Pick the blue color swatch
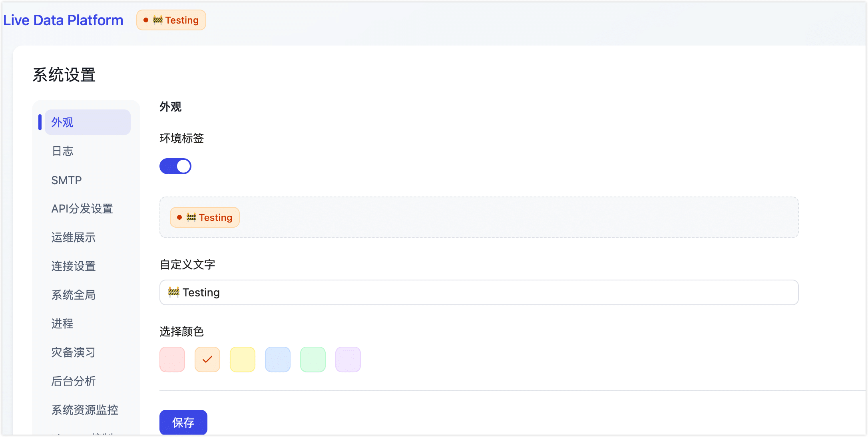Image resolution: width=868 pixels, height=437 pixels. pyautogui.click(x=278, y=360)
